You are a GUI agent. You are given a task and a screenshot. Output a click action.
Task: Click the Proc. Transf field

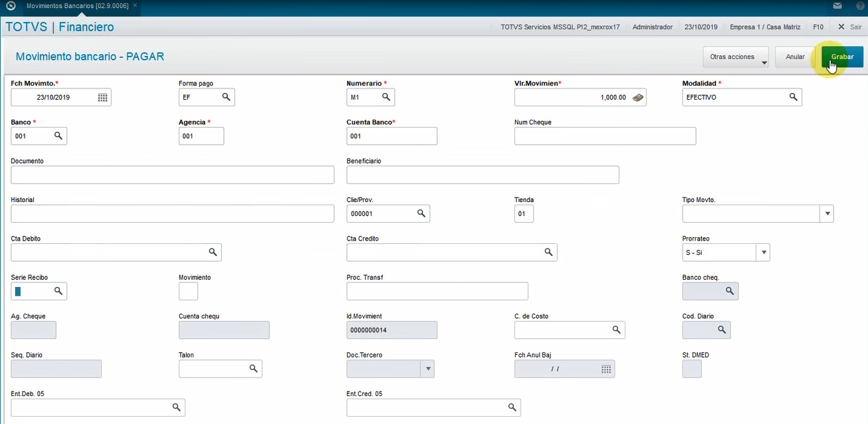[437, 291]
